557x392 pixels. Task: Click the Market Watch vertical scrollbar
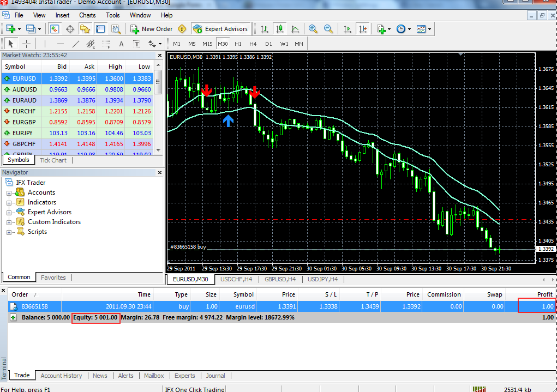click(x=158, y=108)
